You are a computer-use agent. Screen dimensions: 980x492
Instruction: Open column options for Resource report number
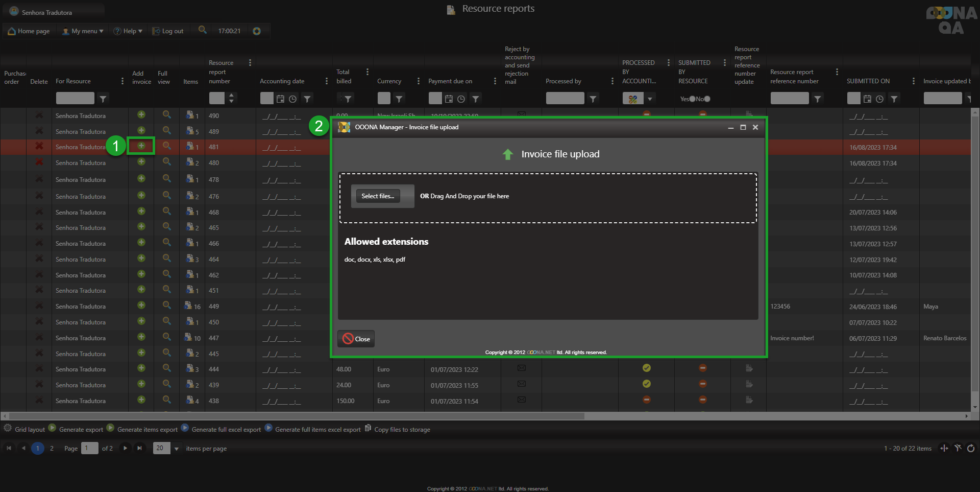[x=250, y=63]
